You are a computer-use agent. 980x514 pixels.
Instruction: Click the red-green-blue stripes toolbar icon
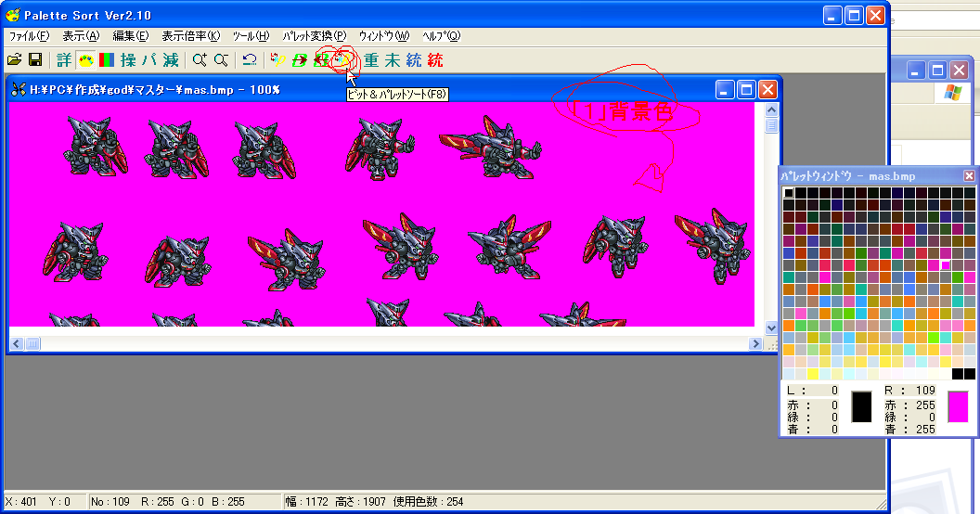click(107, 60)
